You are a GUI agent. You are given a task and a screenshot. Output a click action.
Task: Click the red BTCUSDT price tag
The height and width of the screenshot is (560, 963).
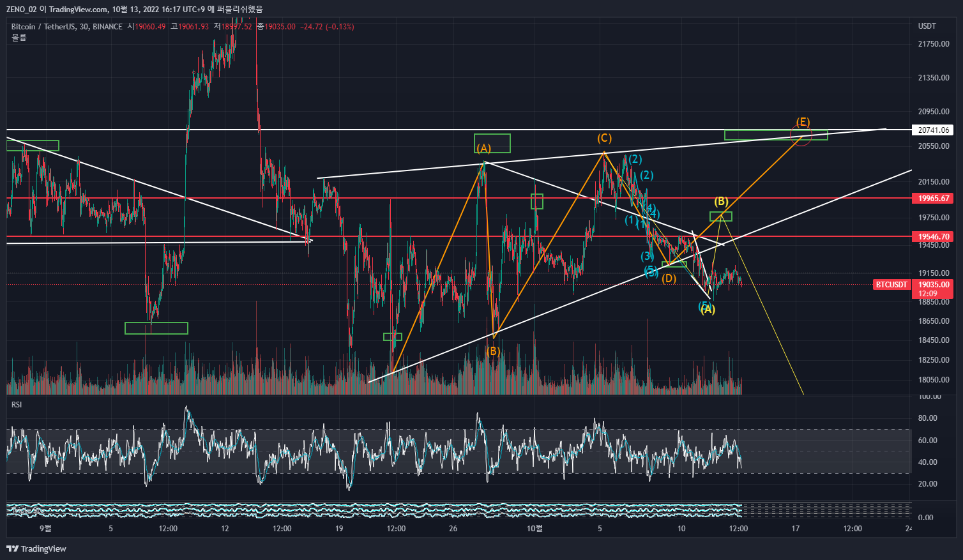[x=891, y=285]
